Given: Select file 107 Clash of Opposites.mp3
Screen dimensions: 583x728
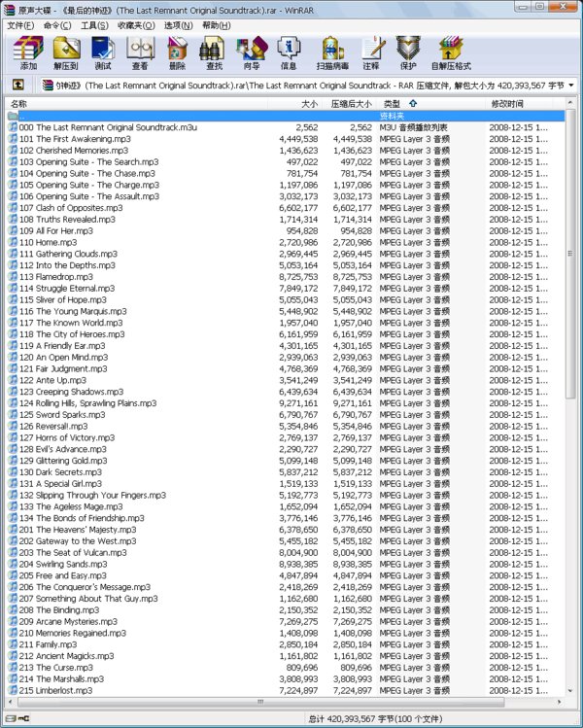Looking at the screenshot, I should (71, 208).
